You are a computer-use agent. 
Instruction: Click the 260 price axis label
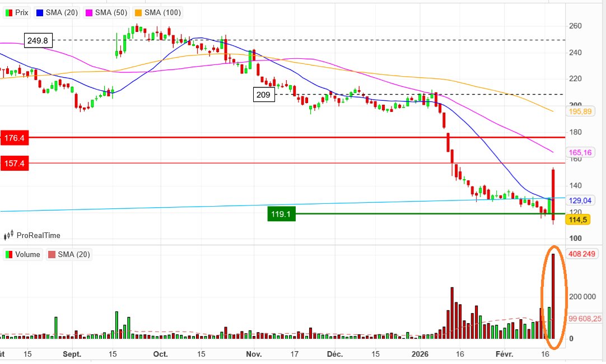pos(575,26)
